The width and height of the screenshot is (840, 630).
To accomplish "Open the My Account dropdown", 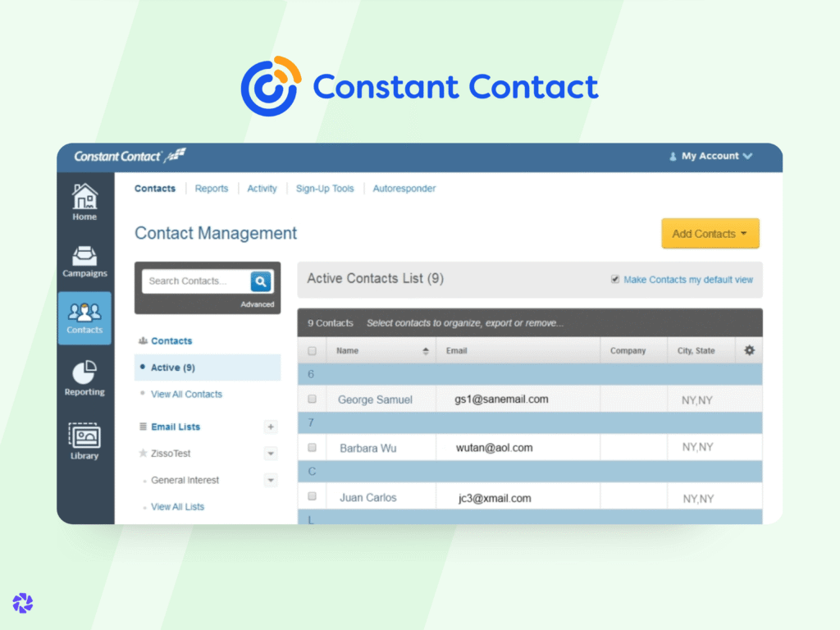I will (710, 156).
